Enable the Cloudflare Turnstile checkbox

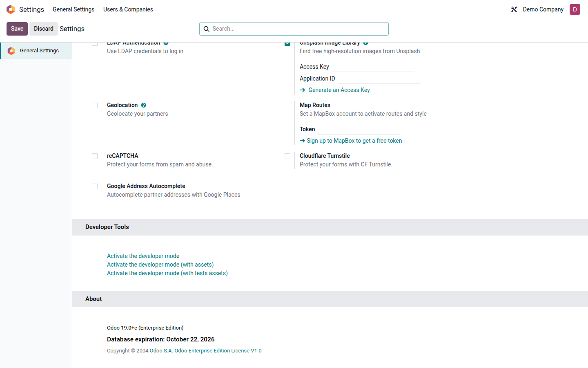coord(287,156)
